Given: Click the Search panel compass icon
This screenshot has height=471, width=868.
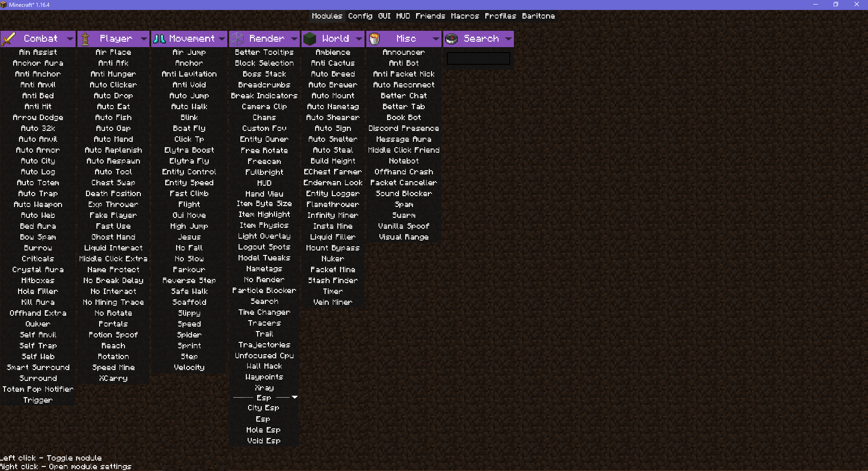Looking at the screenshot, I should click(451, 39).
